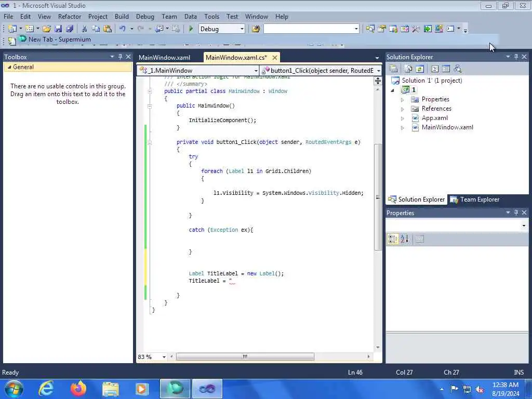Switch Properties panel to Categorized view
The image size is (532, 399).
coord(393,239)
